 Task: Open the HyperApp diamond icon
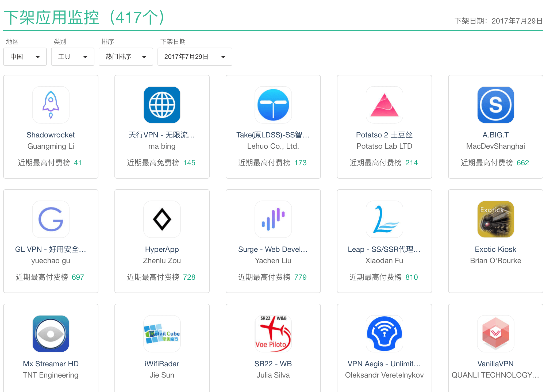point(162,219)
